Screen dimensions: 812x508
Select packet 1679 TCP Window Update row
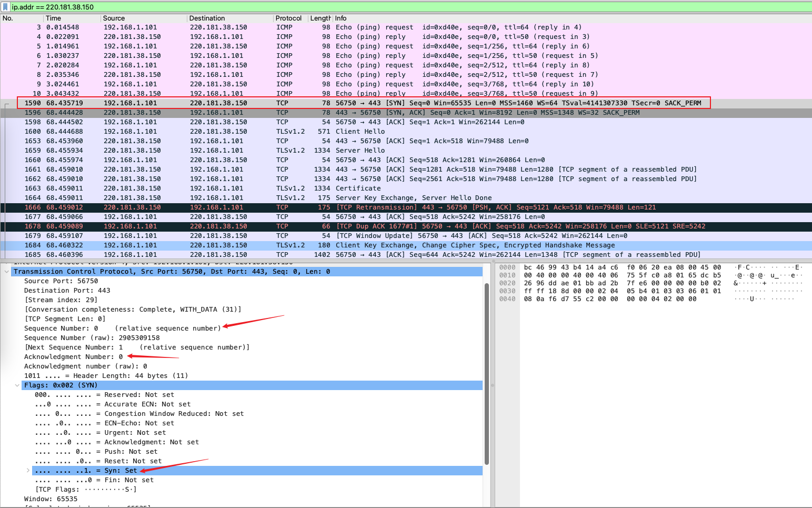(x=406, y=236)
